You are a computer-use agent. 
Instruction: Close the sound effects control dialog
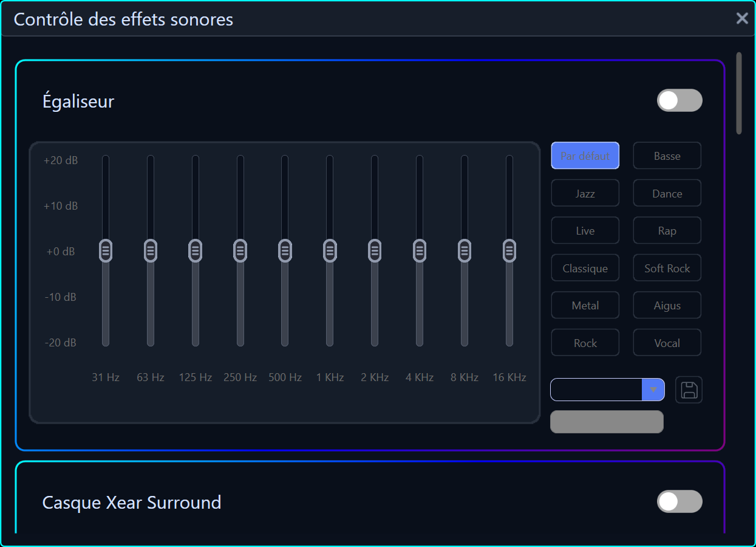[742, 18]
